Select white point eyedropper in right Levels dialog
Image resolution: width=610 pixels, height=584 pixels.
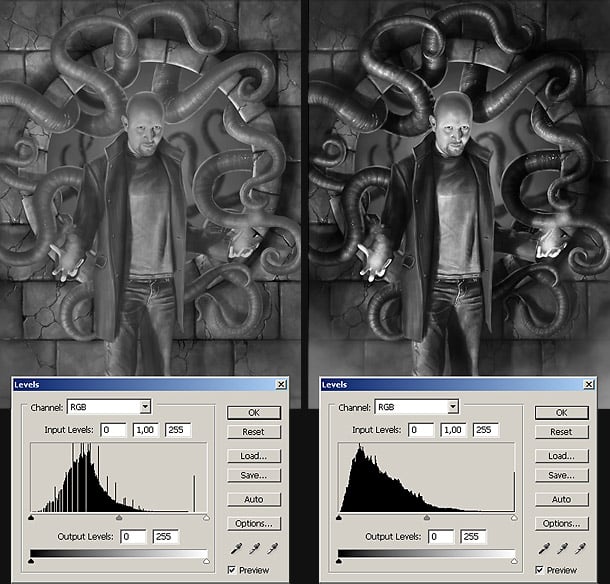[x=580, y=549]
